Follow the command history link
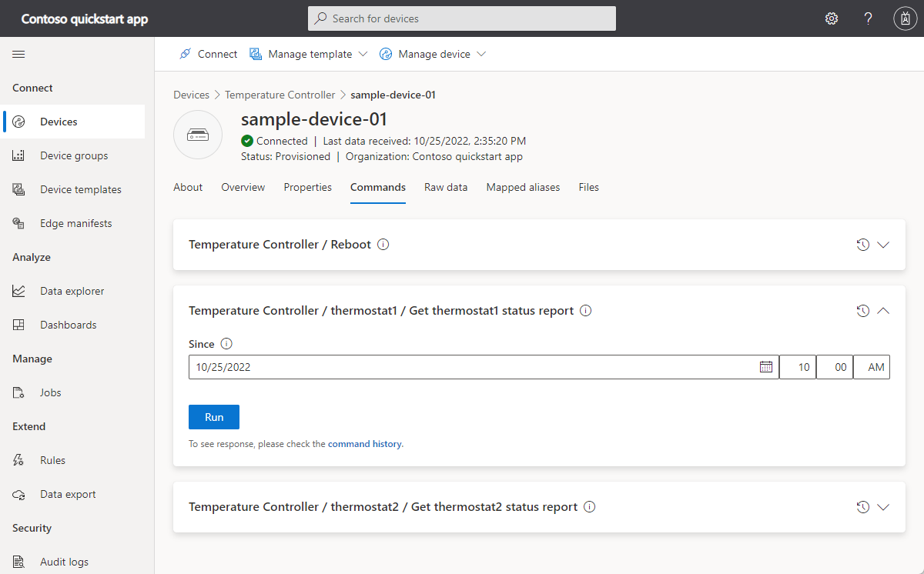 [x=364, y=444]
